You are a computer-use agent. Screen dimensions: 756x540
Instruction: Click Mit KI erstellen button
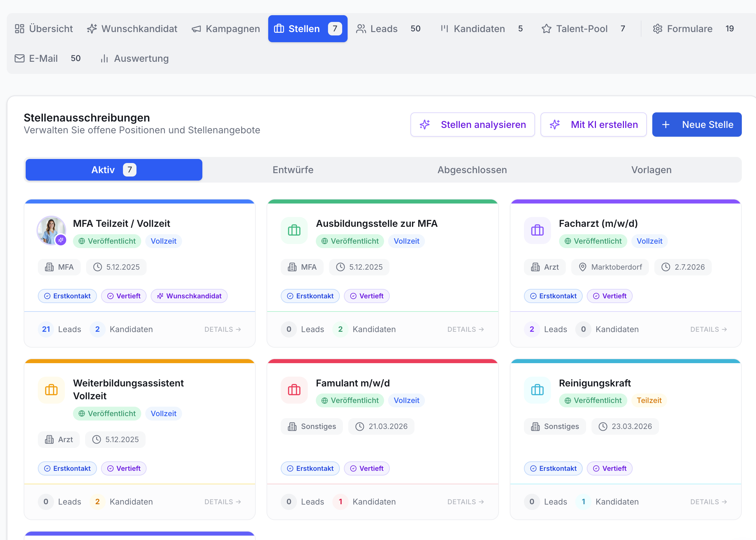click(594, 125)
